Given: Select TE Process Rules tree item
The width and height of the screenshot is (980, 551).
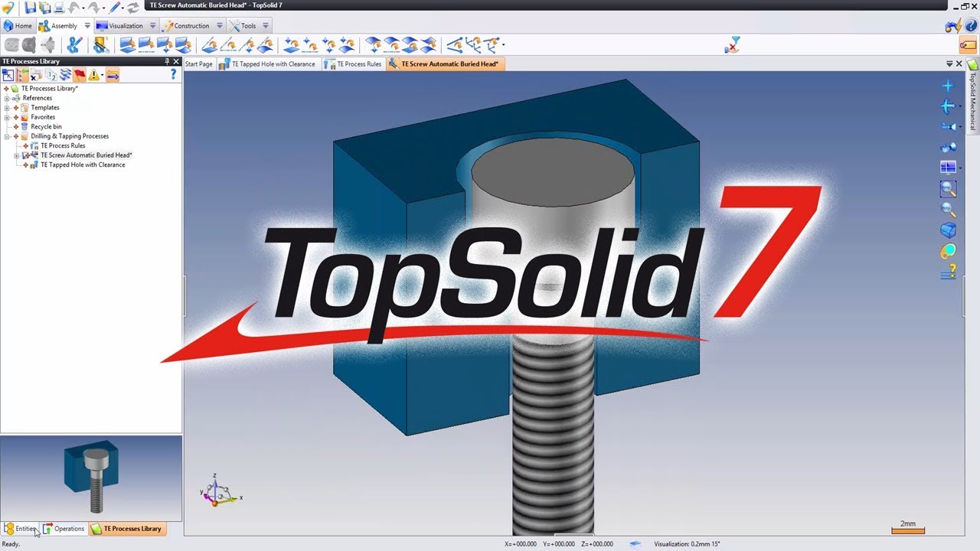Looking at the screenshot, I should (63, 145).
